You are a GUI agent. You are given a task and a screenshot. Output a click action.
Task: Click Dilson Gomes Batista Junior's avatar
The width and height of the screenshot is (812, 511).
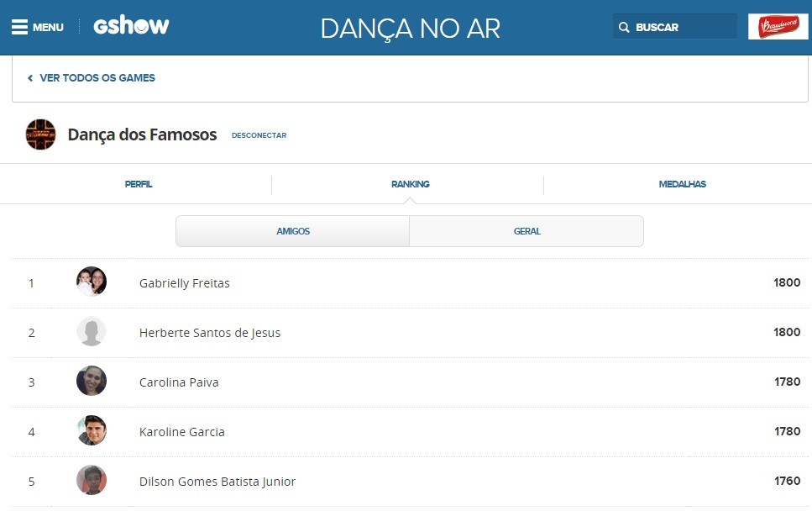92,481
